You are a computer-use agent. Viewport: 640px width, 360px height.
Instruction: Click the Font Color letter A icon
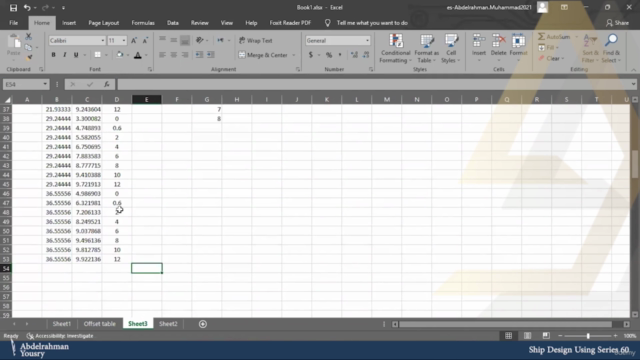coord(138,55)
